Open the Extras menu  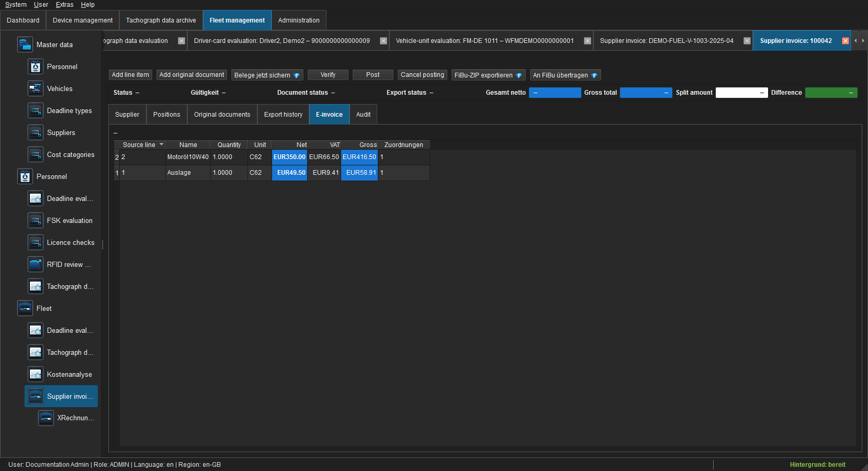64,5
